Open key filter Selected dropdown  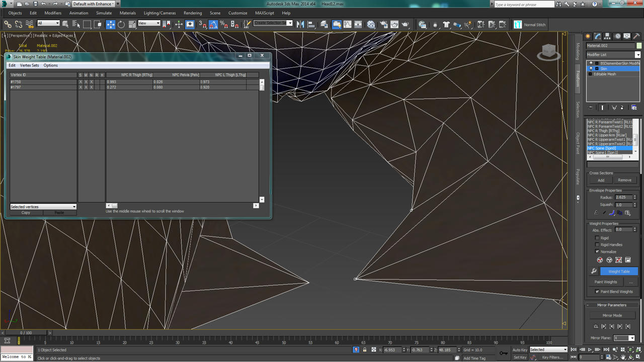pos(548,349)
